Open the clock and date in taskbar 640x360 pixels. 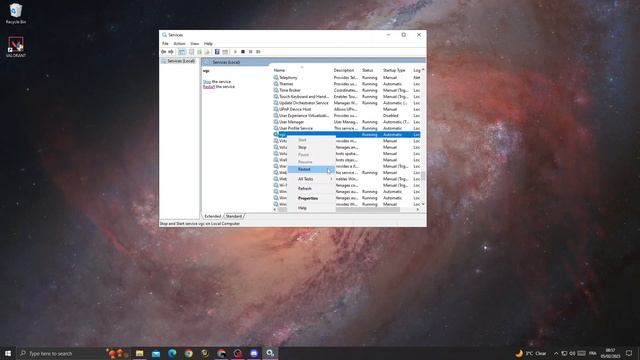[611, 353]
